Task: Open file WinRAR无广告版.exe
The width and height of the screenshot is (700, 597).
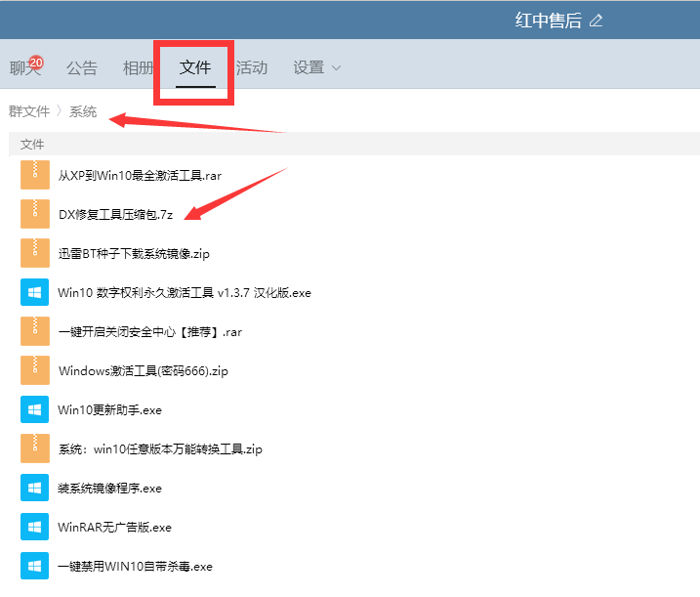Action: coord(115,528)
